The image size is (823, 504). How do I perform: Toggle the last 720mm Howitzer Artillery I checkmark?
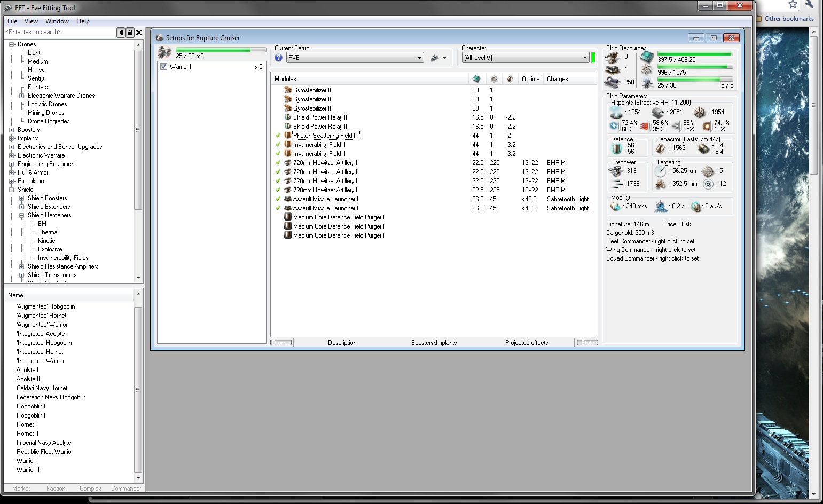pyautogui.click(x=278, y=190)
